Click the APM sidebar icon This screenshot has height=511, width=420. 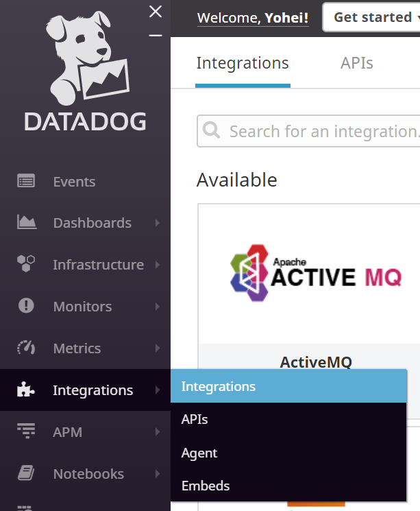point(26,431)
